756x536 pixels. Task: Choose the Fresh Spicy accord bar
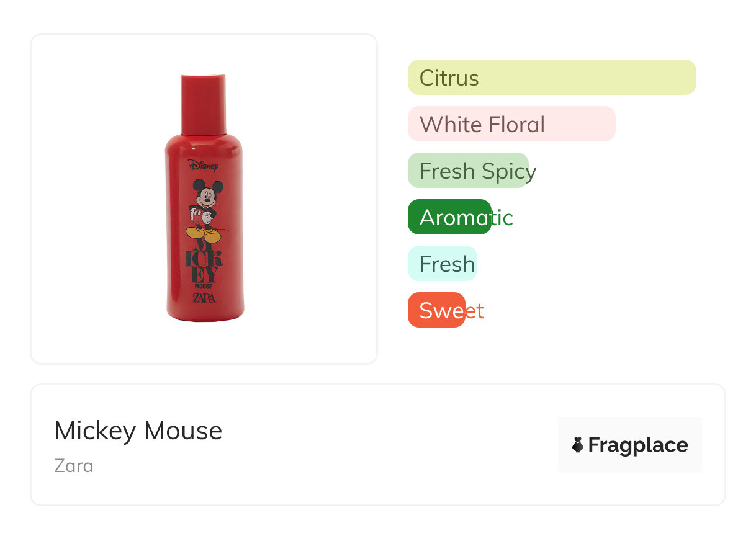click(x=468, y=171)
